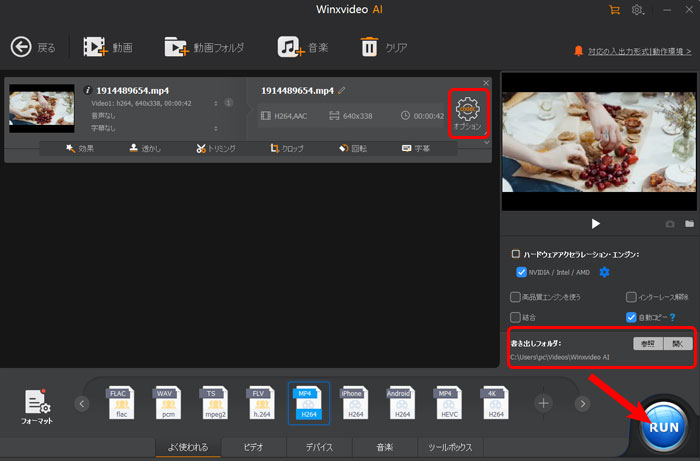The width and height of the screenshot is (700, 461).
Task: Toggle ハードウェアアクセラレーション・エンジン checkbox
Action: click(516, 254)
